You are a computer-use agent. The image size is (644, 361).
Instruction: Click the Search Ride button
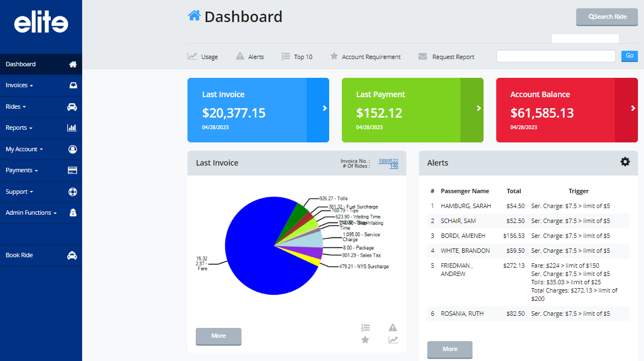[607, 17]
